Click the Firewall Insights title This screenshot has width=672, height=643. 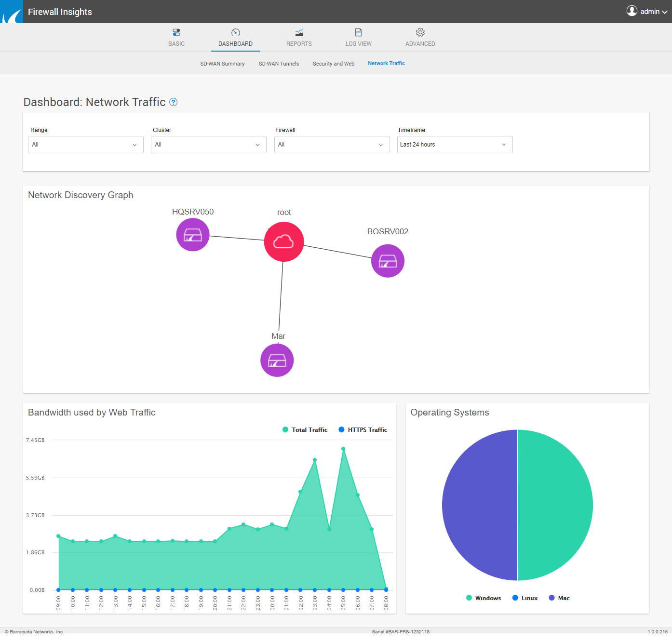coord(60,12)
